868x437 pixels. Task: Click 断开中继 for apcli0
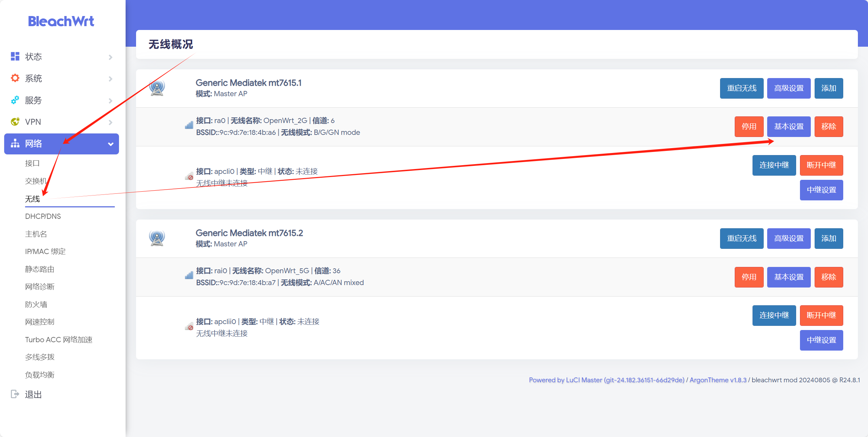(x=822, y=165)
